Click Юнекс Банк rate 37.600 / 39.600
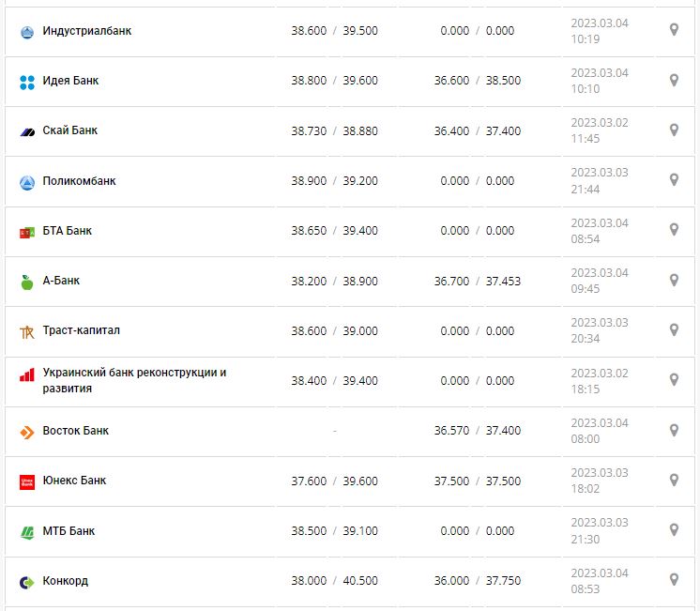The width and height of the screenshot is (700, 611). pos(334,481)
